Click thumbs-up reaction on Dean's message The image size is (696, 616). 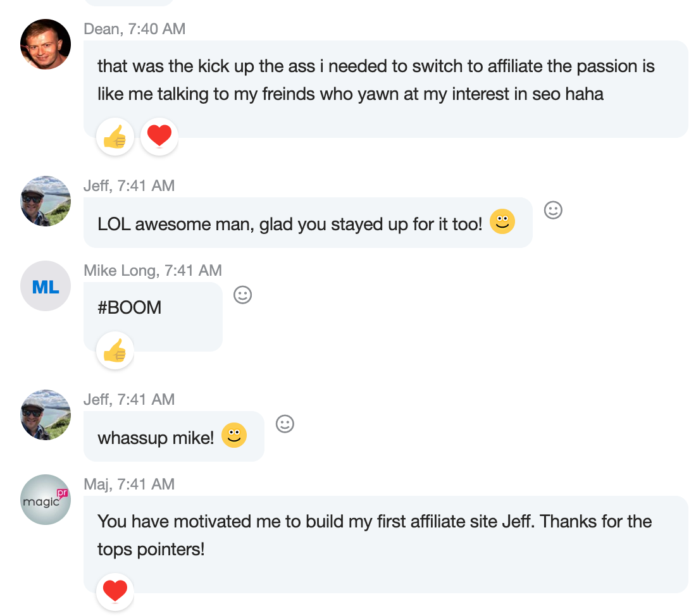click(115, 136)
